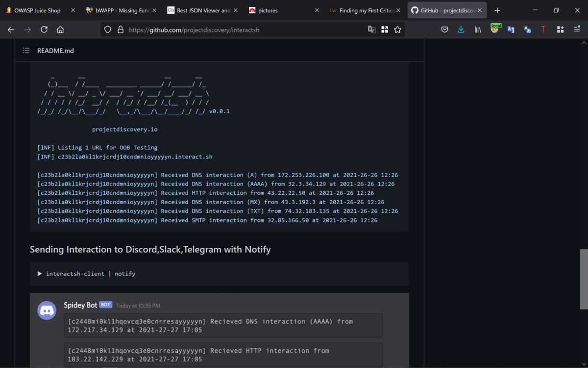
Task: Click the 'Today at 10:35 PM' timestamp
Action: pos(138,306)
